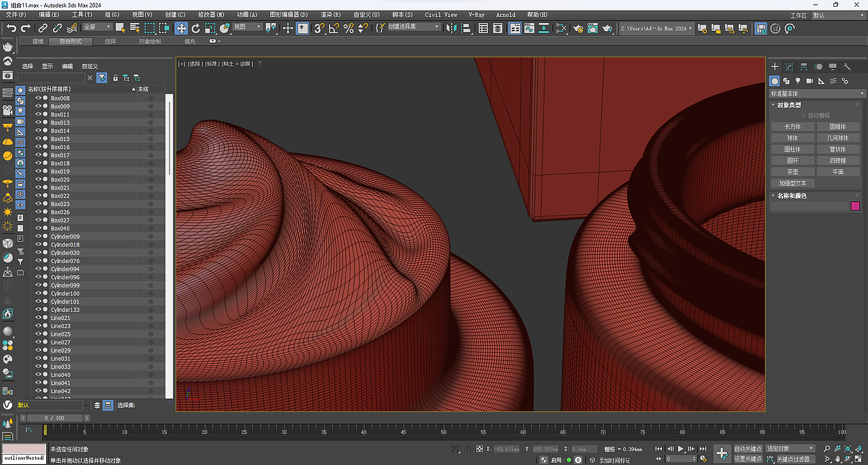Select the Link objects tool
The width and height of the screenshot is (868, 465).
point(43,28)
